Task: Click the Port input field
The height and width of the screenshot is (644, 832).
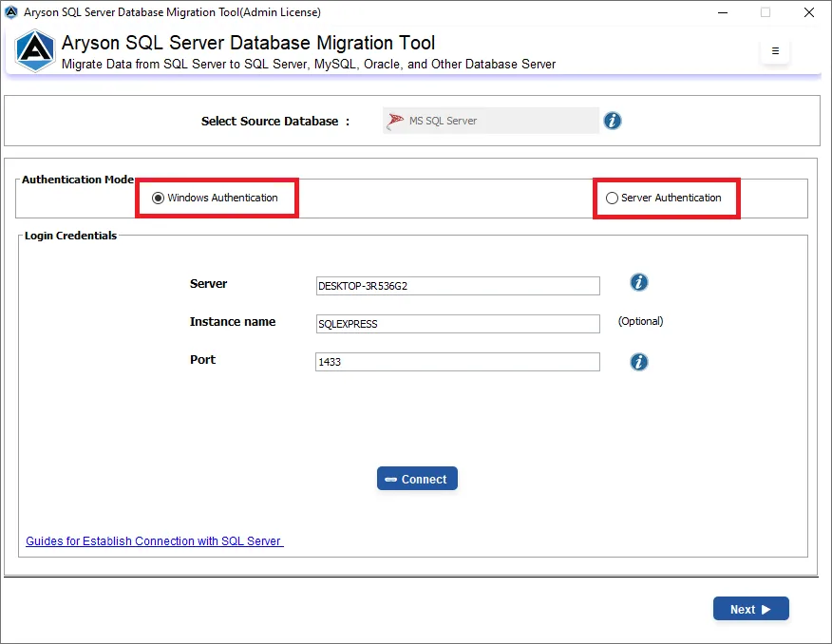Action: click(458, 362)
